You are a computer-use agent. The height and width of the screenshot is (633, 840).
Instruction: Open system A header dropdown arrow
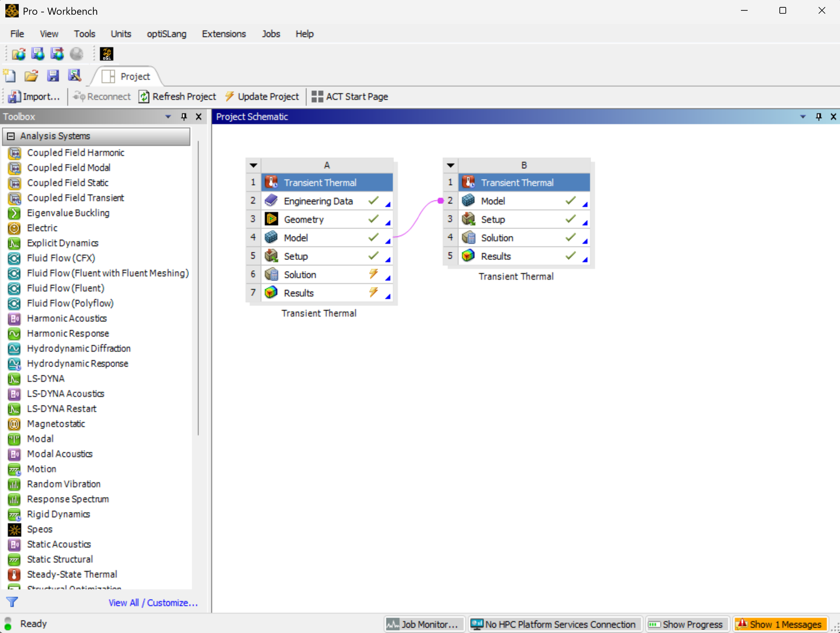click(254, 165)
